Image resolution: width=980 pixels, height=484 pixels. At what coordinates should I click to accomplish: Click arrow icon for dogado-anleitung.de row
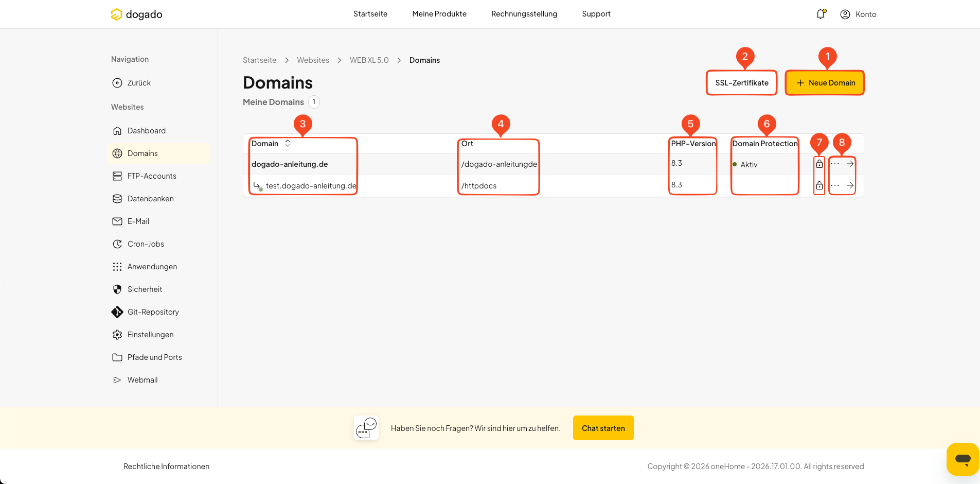(x=850, y=164)
